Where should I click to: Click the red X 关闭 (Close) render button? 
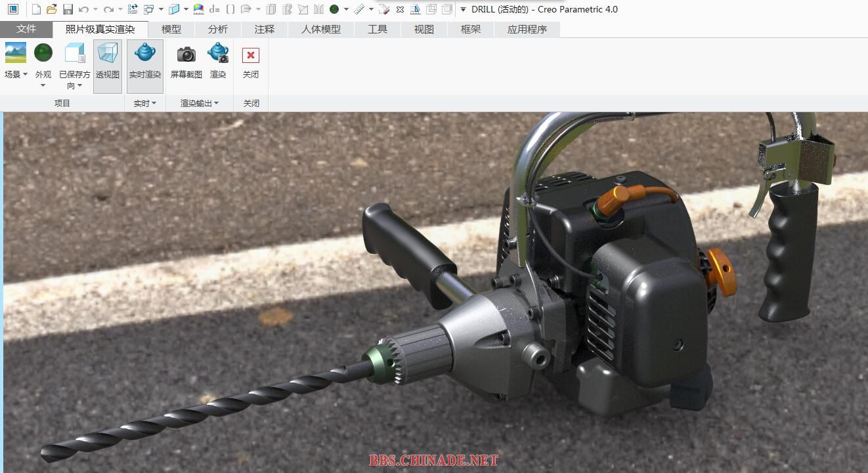point(251,55)
